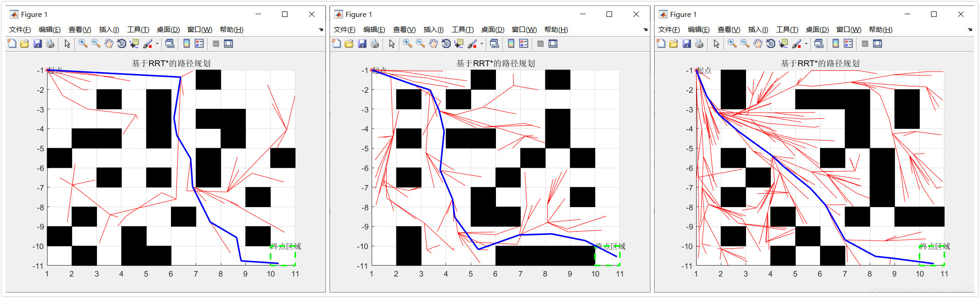Open 工具(T) menu in middle Figure window
The height and width of the screenshot is (298, 980).
point(463,30)
